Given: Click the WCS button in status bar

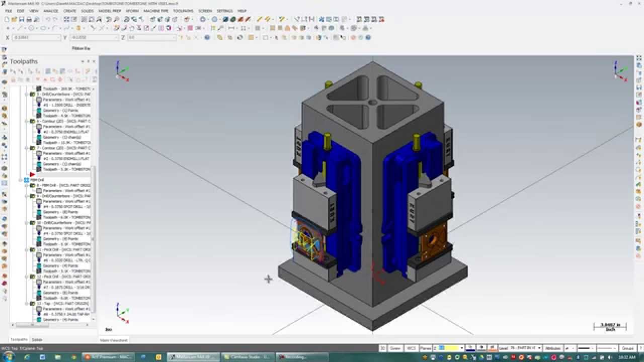Looking at the screenshot, I should click(411, 348).
